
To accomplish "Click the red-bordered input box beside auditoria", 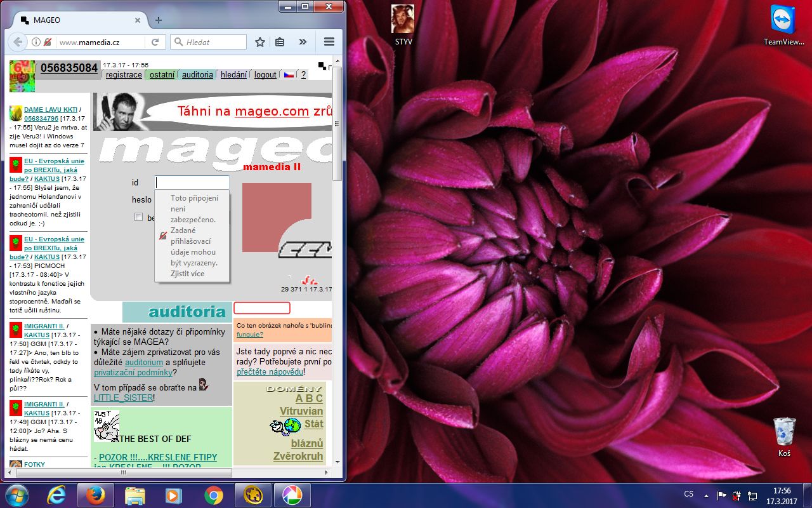I will pos(261,308).
